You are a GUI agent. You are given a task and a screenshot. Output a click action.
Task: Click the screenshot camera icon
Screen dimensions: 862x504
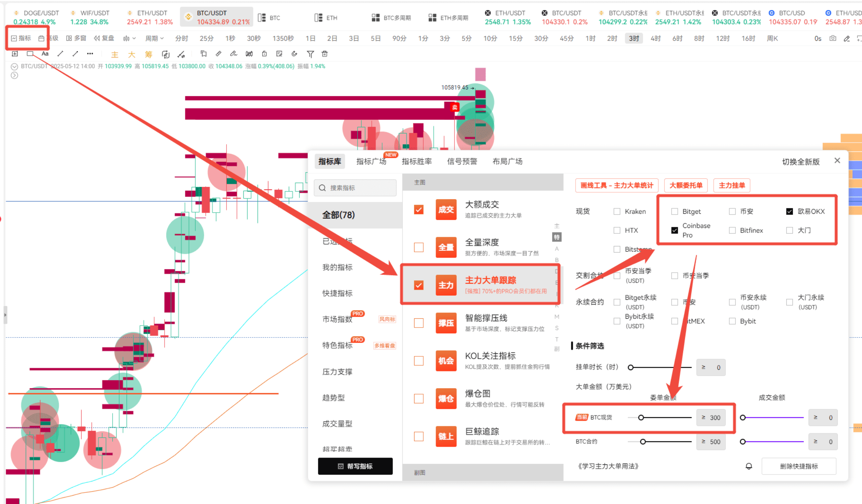pyautogui.click(x=833, y=38)
